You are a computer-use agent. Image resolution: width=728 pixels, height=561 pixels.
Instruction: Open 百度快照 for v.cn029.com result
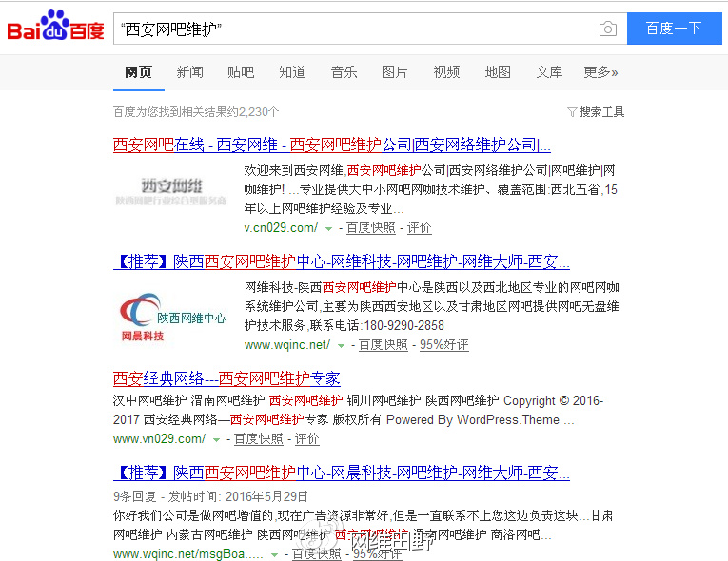(x=371, y=228)
